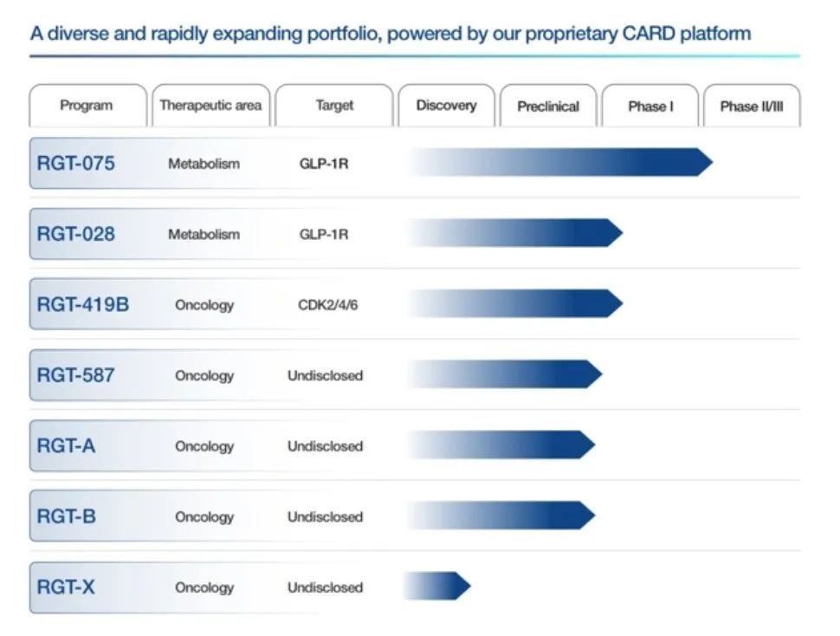Click GLP-1R target in RGT-028 row

(x=324, y=235)
